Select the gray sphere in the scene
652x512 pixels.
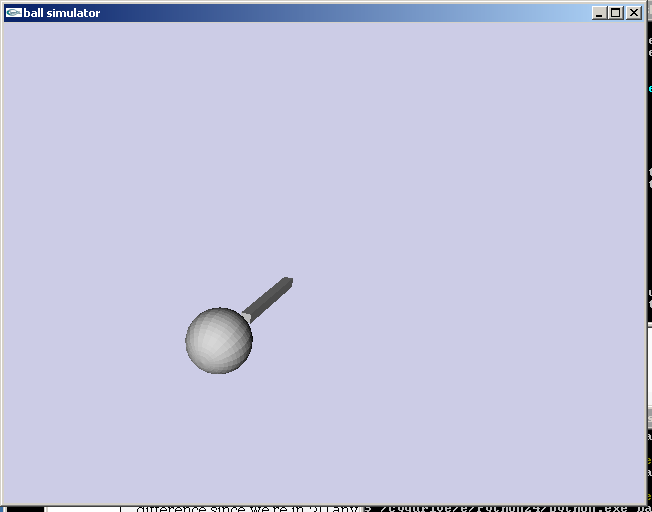(218, 342)
